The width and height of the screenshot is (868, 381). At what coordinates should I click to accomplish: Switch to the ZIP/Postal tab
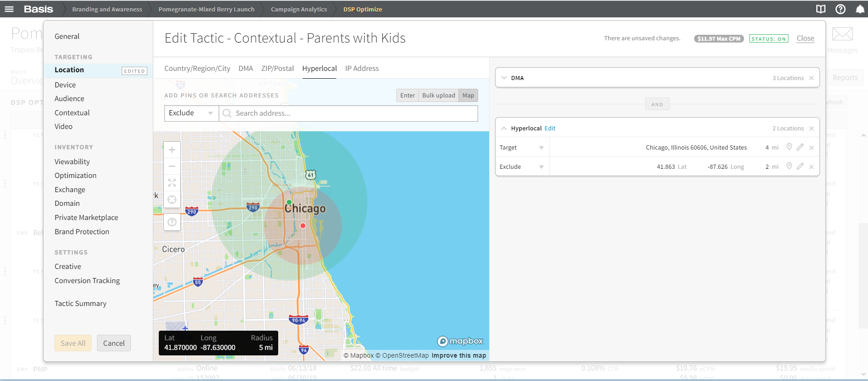(277, 69)
